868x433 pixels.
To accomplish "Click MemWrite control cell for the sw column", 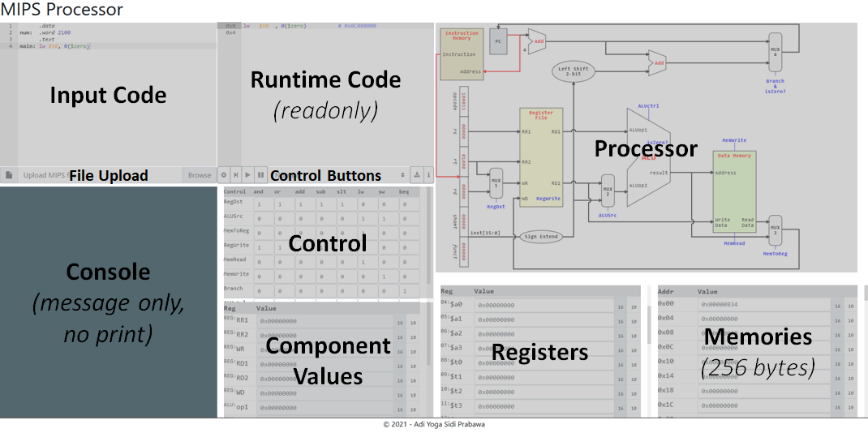I will coord(388,277).
